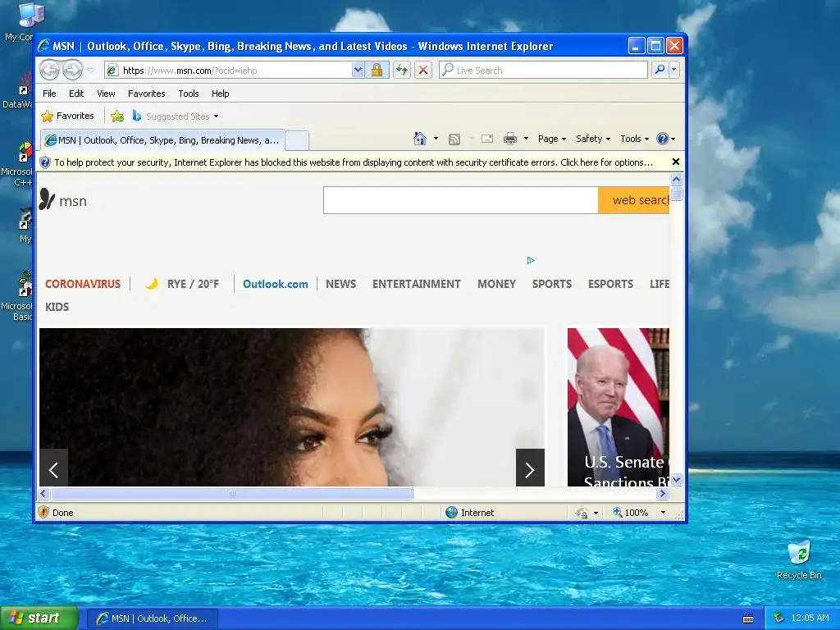Image resolution: width=840 pixels, height=630 pixels.
Task: Expand the Print options dropdown arrow
Action: pos(526,139)
